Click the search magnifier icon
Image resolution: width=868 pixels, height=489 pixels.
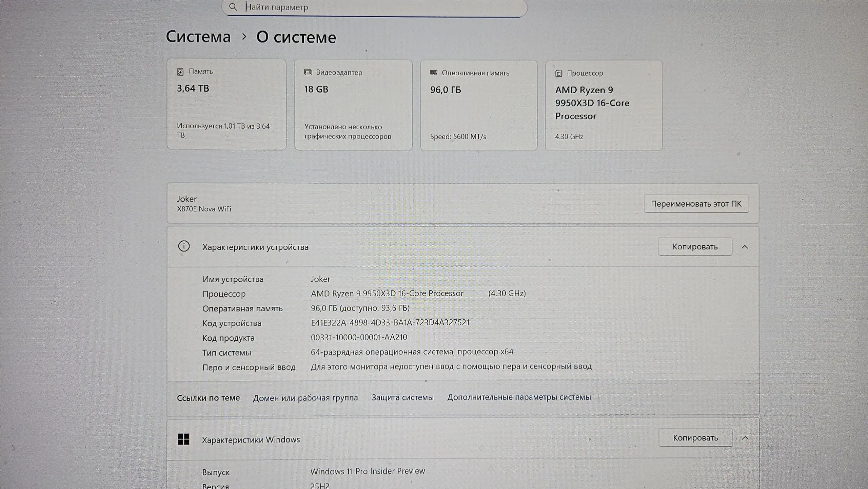coord(233,7)
